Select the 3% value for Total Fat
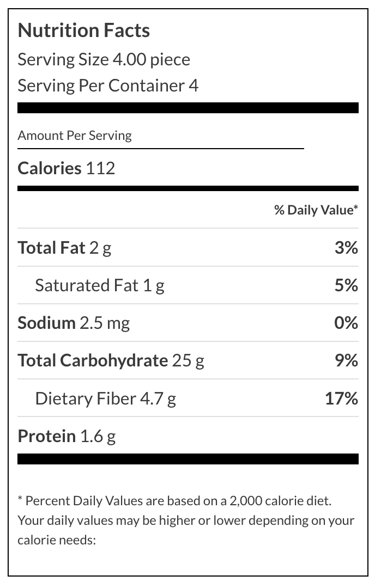This screenshot has width=375, height=588. 346,248
